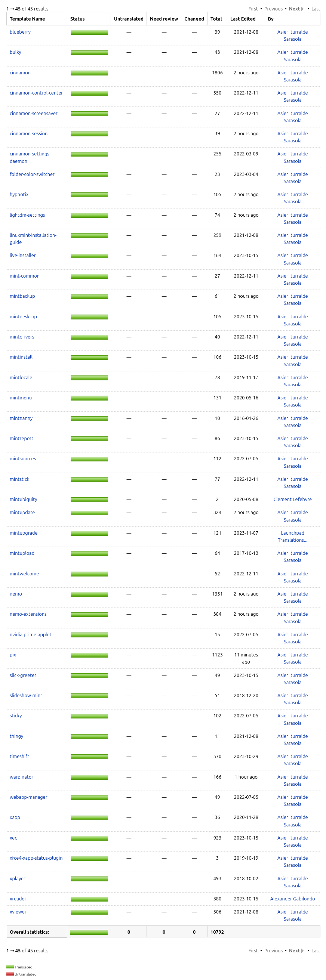Open the xfce4-xapp-status-plugin template

[36, 858]
